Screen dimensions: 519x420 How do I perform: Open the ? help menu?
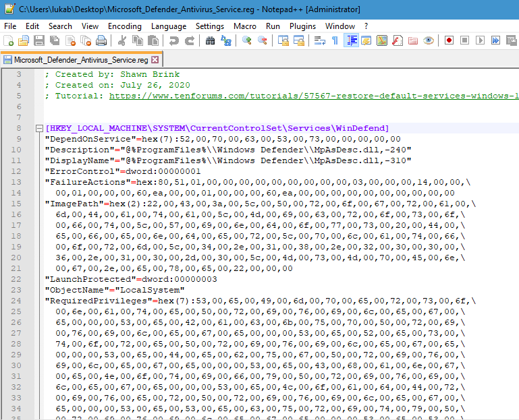(x=366, y=26)
